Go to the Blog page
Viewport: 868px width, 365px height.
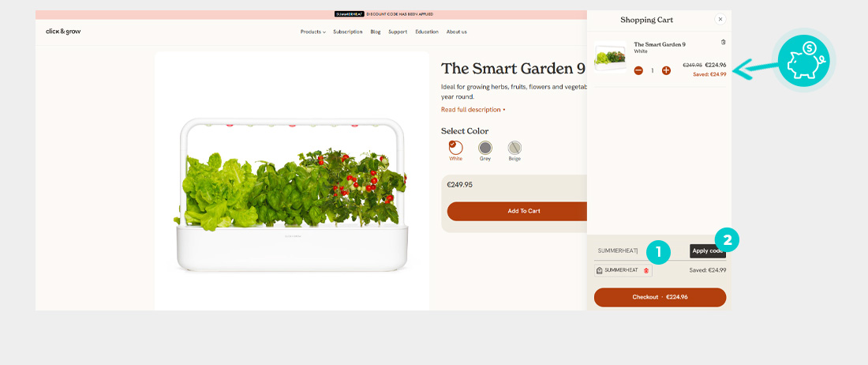click(376, 32)
